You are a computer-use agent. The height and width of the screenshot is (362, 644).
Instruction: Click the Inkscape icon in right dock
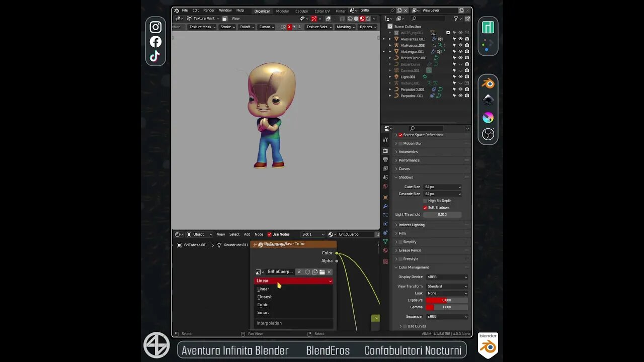tap(488, 101)
